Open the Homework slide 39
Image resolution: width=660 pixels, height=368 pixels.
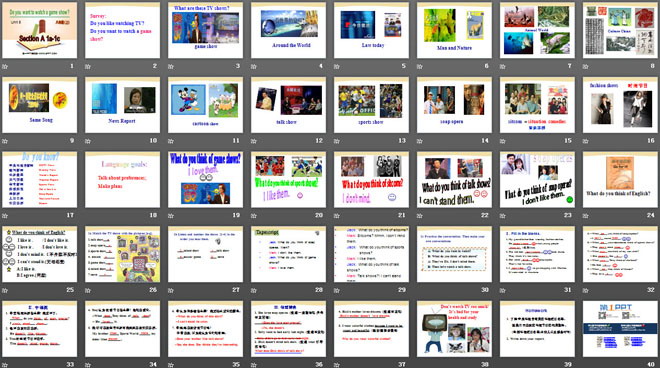tap(537, 328)
